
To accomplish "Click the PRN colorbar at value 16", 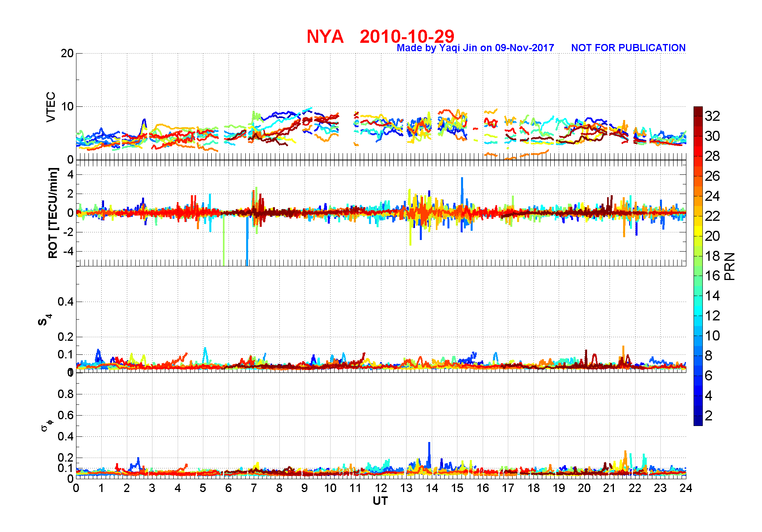I will [698, 276].
